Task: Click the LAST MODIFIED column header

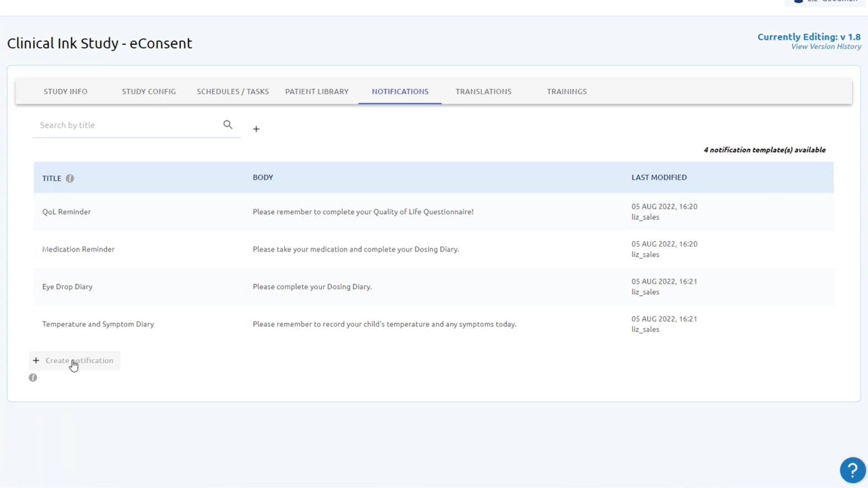Action: 659,178
